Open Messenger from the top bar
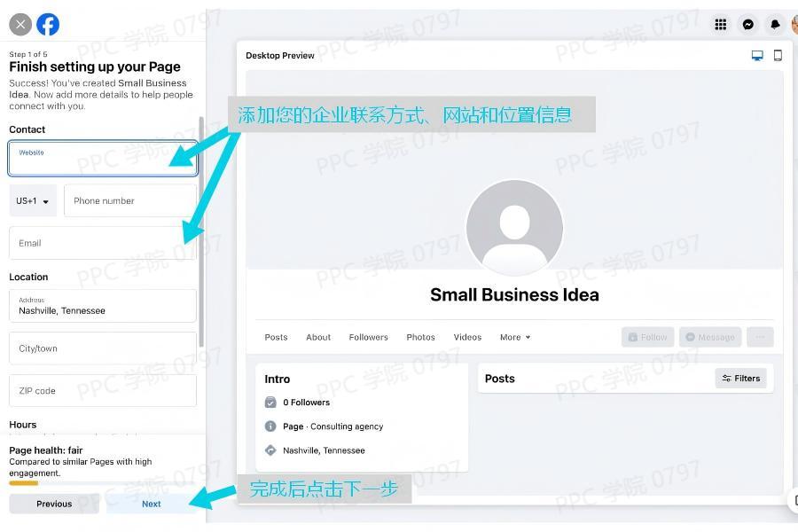The height and width of the screenshot is (532, 798). coord(748,25)
